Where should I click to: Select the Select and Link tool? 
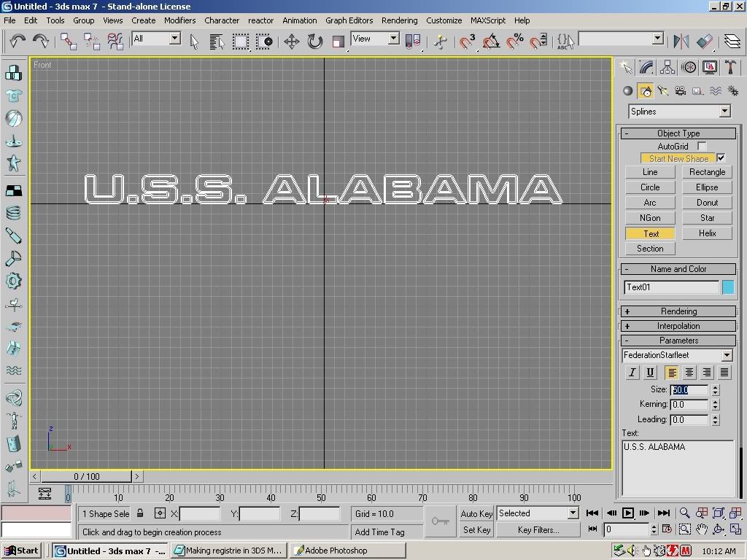click(x=69, y=42)
